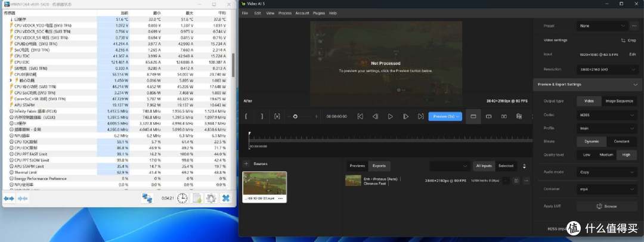Click the playhead marker on the timeline

pyautogui.click(x=249, y=133)
